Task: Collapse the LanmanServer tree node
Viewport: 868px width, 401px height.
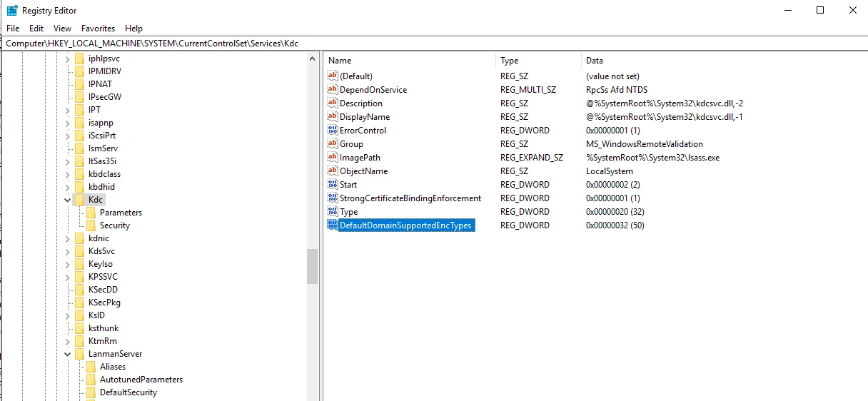Action: tap(67, 354)
